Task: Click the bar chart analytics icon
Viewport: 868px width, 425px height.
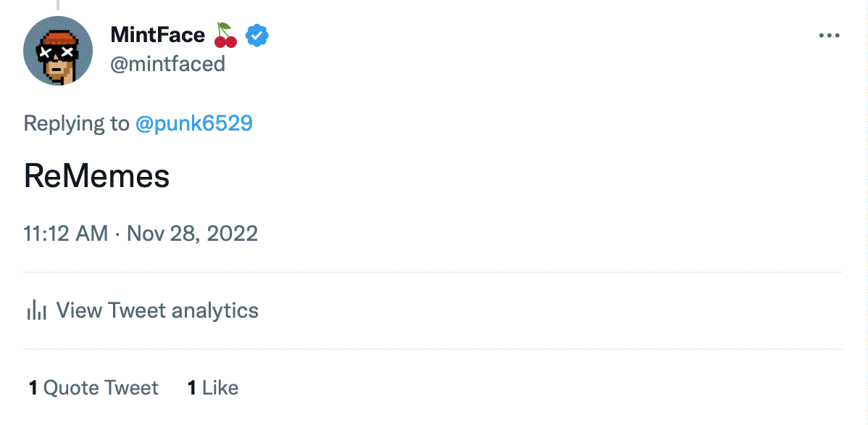Action: click(36, 310)
